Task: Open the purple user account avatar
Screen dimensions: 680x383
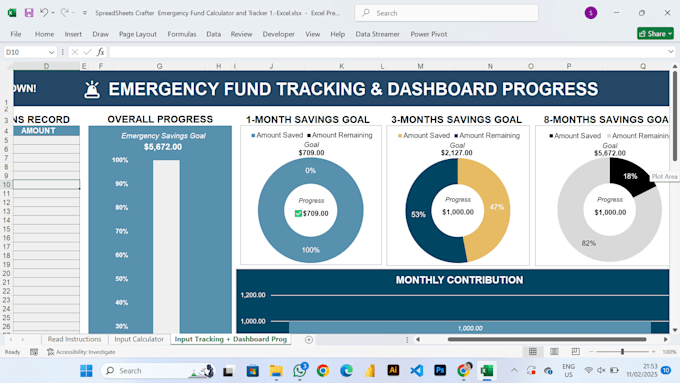Action: point(591,13)
